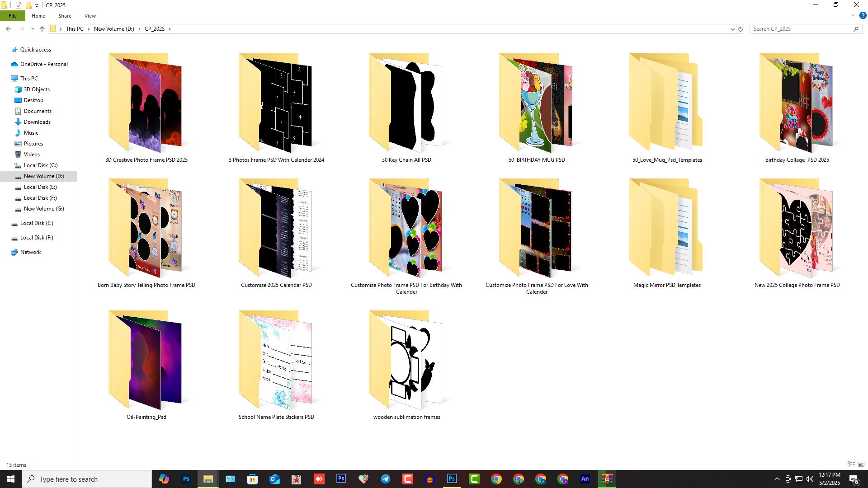The image size is (868, 488).
Task: Open Photoshop from the taskbar
Action: coord(186,479)
